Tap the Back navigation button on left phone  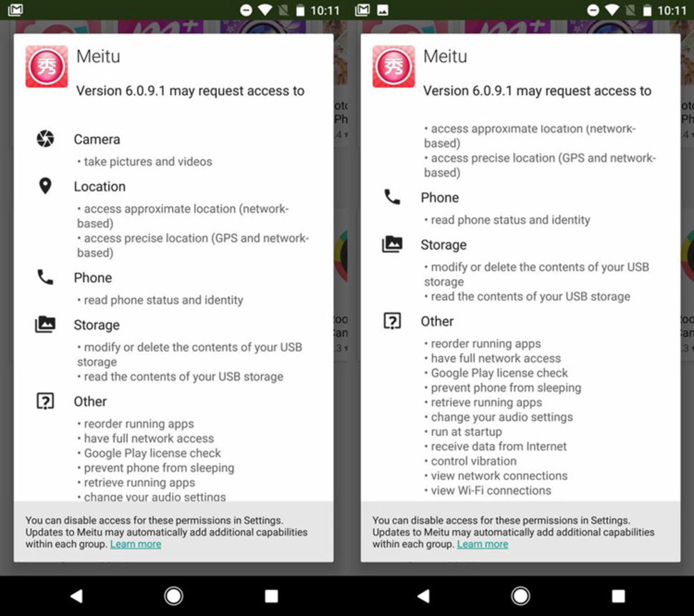77,596
